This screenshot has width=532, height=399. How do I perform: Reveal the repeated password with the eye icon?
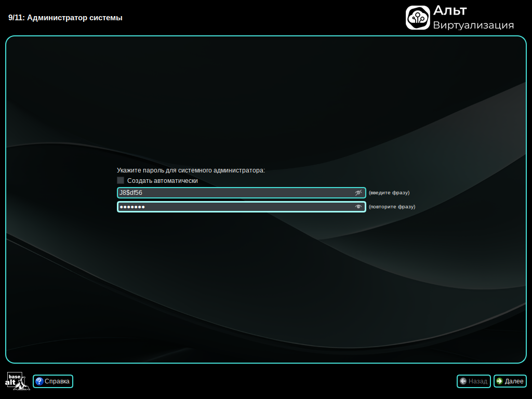pos(358,207)
